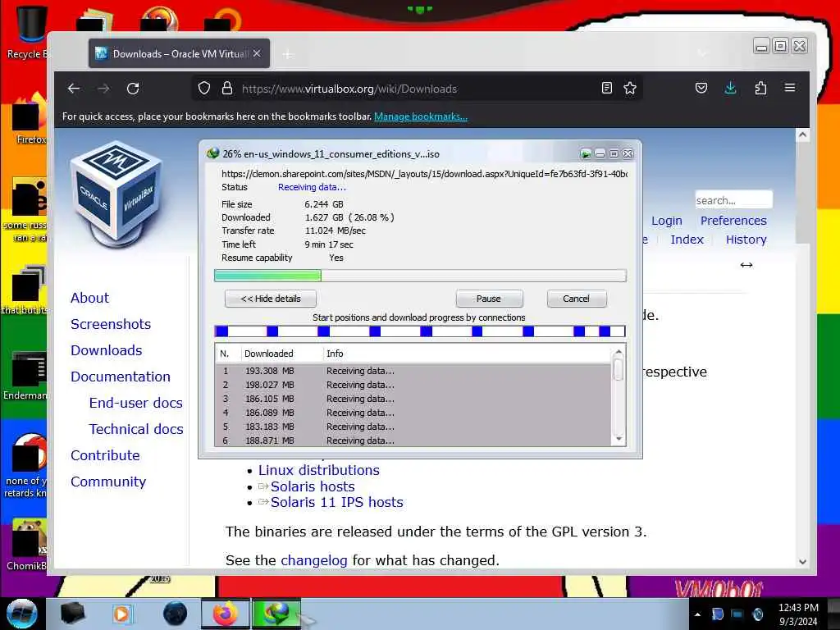This screenshot has width=840, height=630.
Task: Cancel the ISO download
Action: tap(577, 299)
